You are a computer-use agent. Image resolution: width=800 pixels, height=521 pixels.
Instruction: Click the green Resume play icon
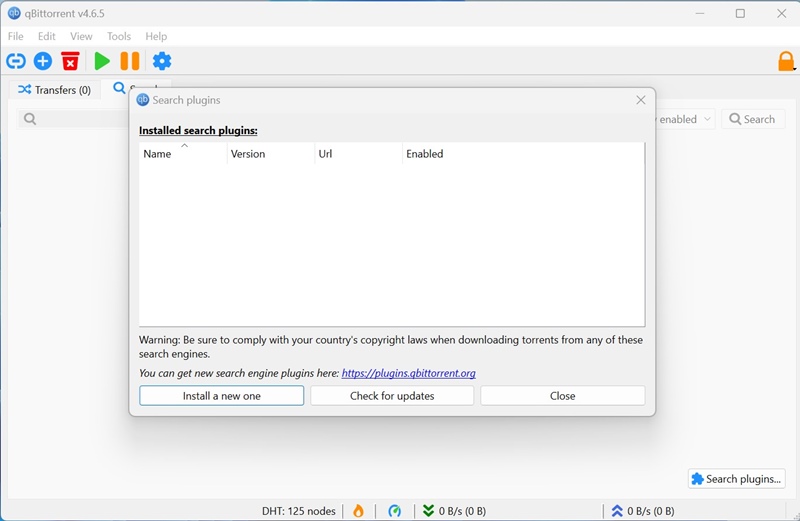[102, 61]
